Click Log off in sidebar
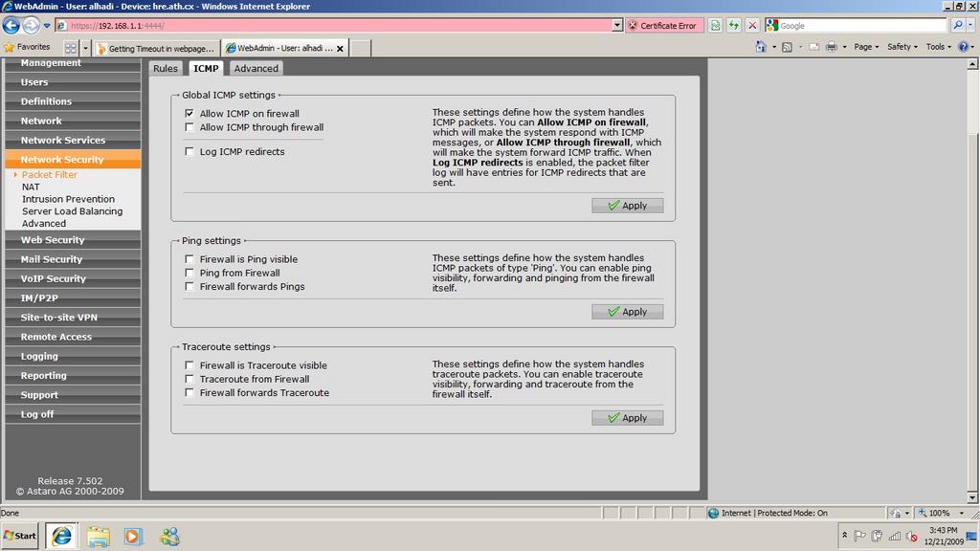The width and height of the screenshot is (980, 551). (x=73, y=414)
